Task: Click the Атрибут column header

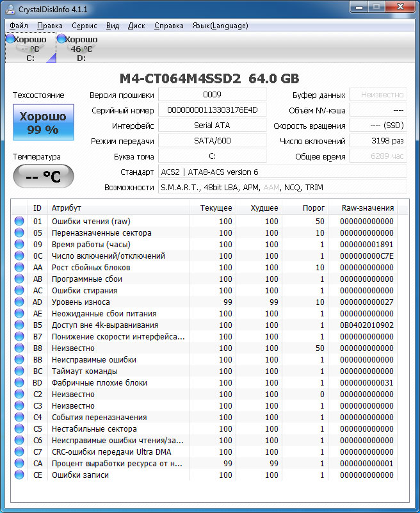Action: [x=118, y=208]
